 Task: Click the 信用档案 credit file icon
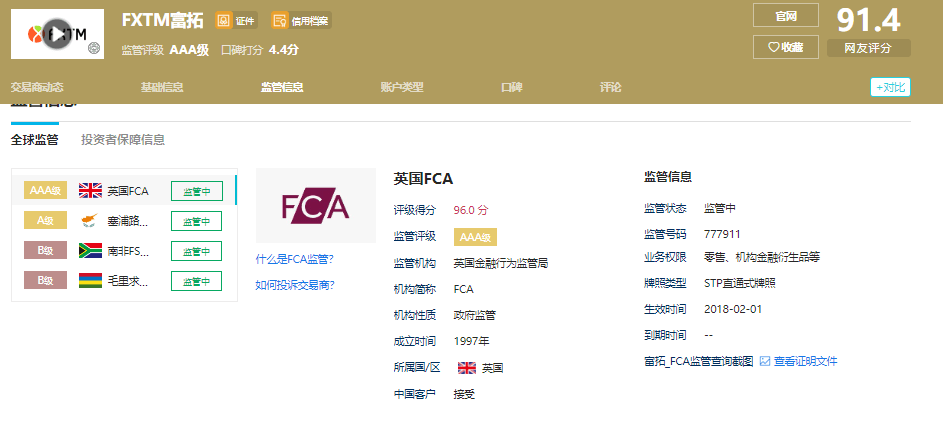click(279, 20)
